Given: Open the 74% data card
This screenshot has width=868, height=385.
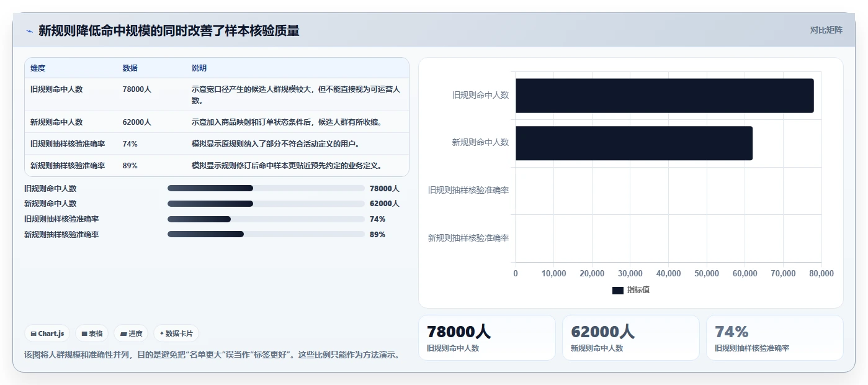Looking at the screenshot, I should (x=775, y=338).
